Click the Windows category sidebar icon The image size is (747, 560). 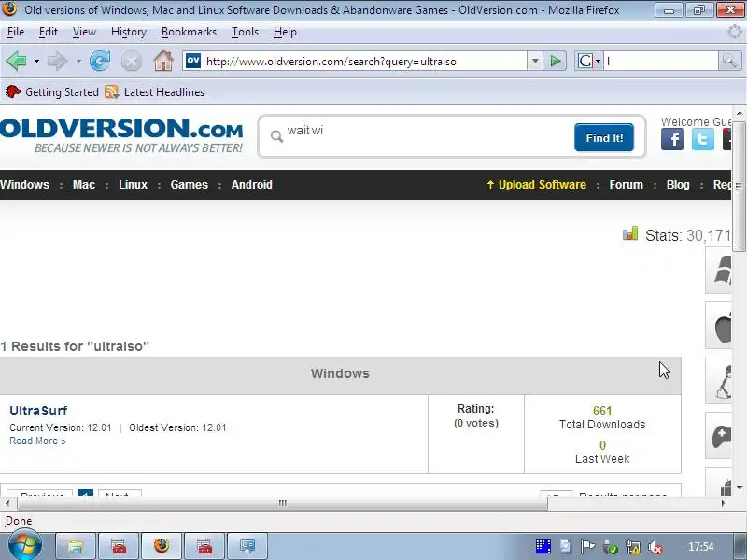(x=719, y=271)
